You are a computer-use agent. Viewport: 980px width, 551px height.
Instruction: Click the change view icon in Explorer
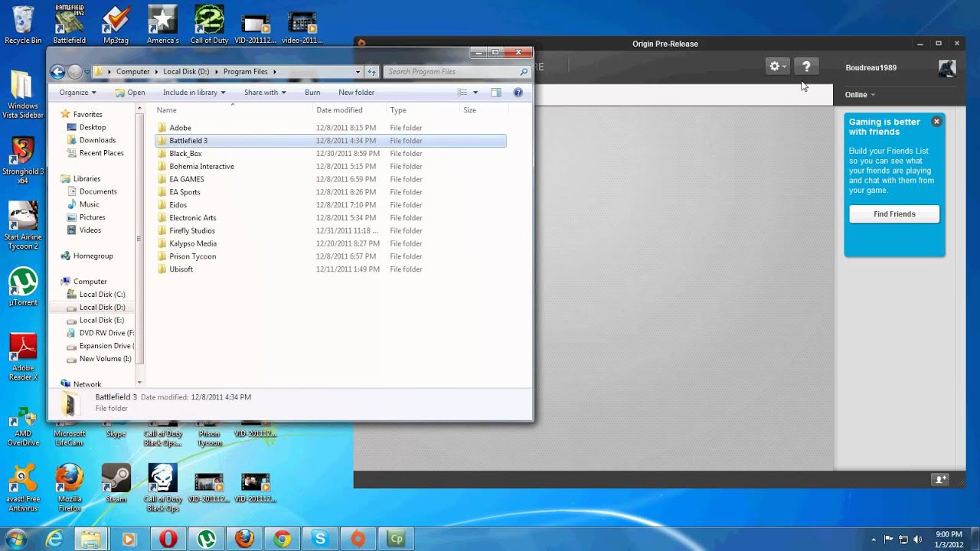[x=462, y=93]
